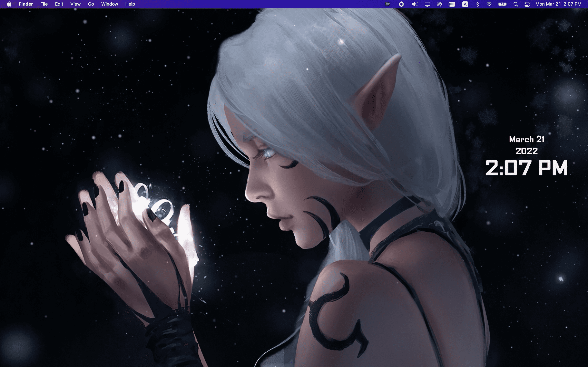
Task: Open the Screen Mirroring display icon
Action: point(428,4)
